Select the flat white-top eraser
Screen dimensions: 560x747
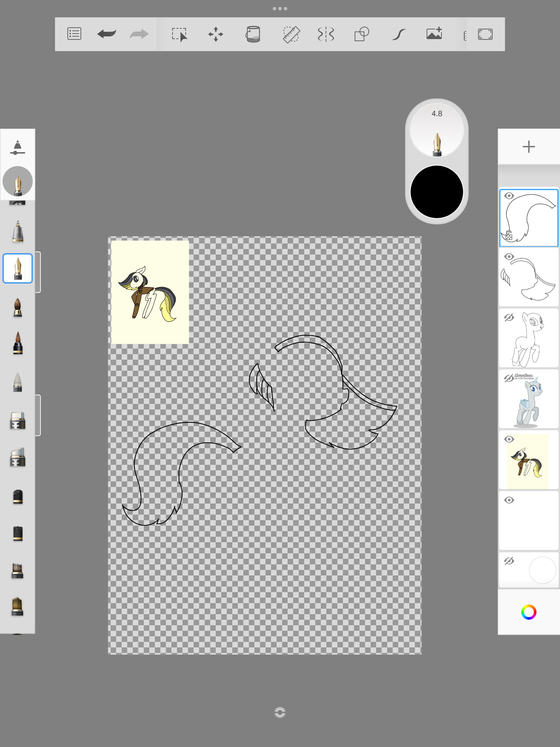pyautogui.click(x=18, y=421)
